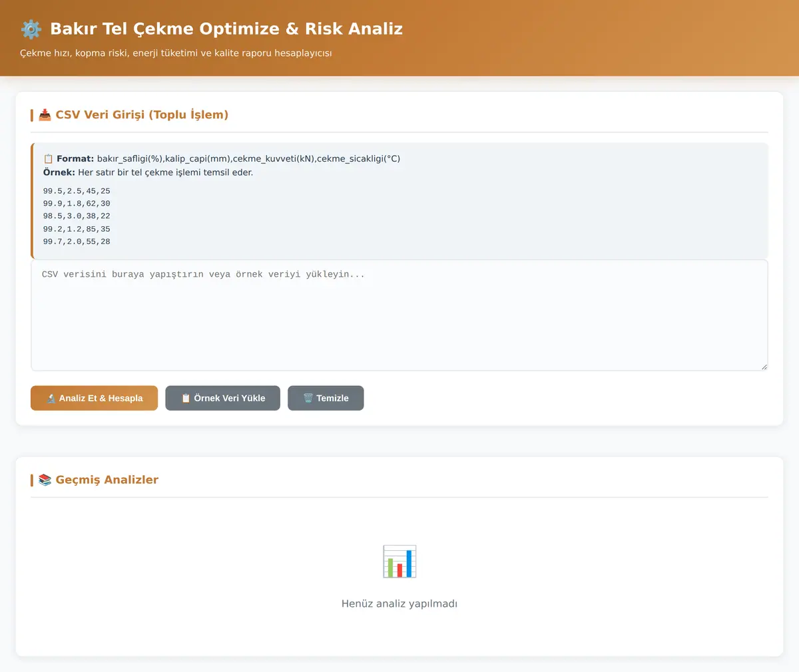This screenshot has height=672, width=799.
Task: Click the books icon beside Geçmiş Analizler
Action: click(45, 480)
